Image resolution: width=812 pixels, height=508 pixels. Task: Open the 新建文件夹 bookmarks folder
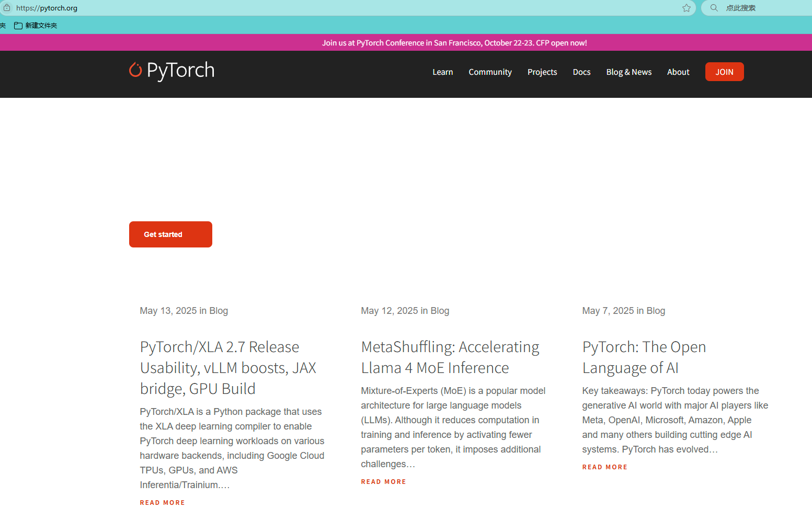tap(36, 25)
